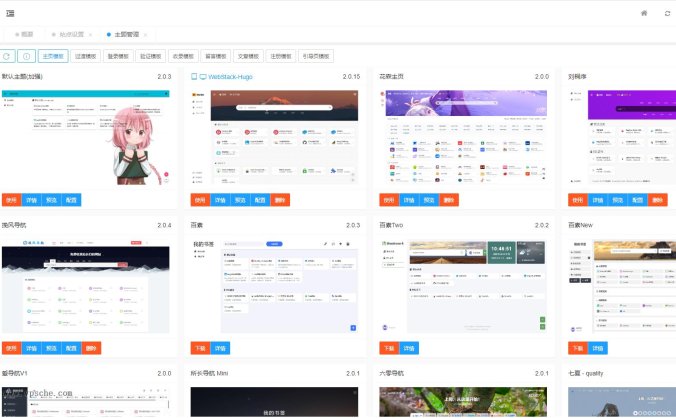Click 详情 on the 百素Two card
This screenshot has height=418, width=676.
(409, 348)
